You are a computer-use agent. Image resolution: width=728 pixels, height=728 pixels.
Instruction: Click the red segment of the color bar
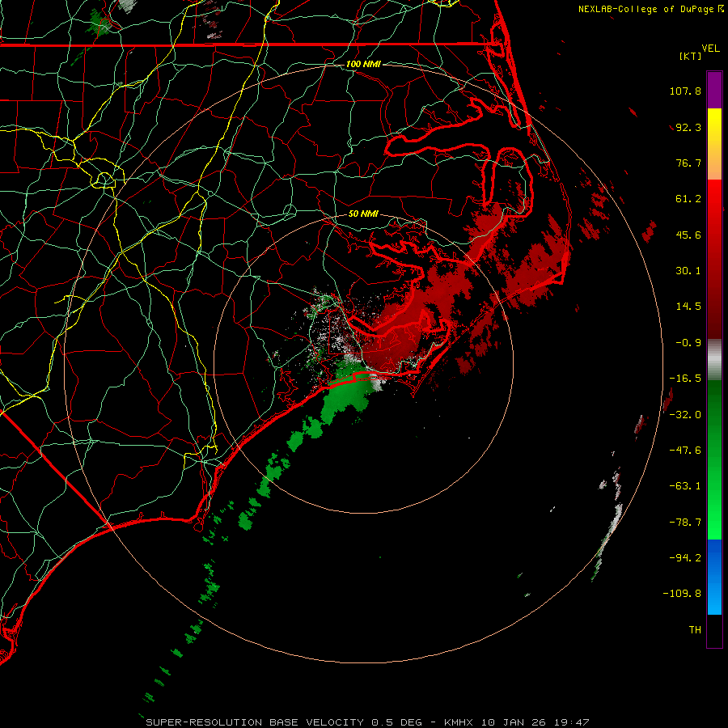pyautogui.click(x=714, y=259)
